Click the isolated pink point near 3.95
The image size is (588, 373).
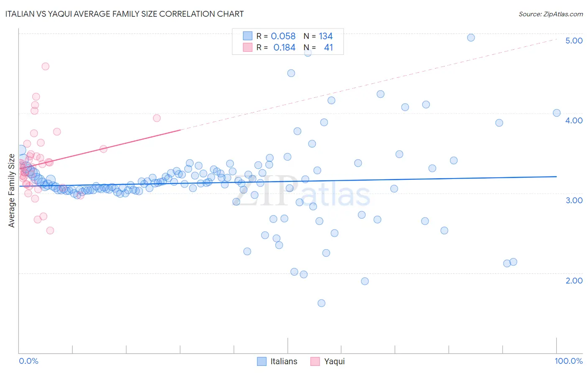point(157,118)
